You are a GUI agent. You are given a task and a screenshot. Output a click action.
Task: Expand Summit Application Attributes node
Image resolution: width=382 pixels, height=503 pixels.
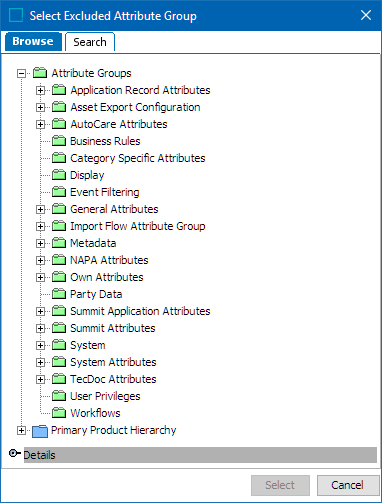coord(40,311)
